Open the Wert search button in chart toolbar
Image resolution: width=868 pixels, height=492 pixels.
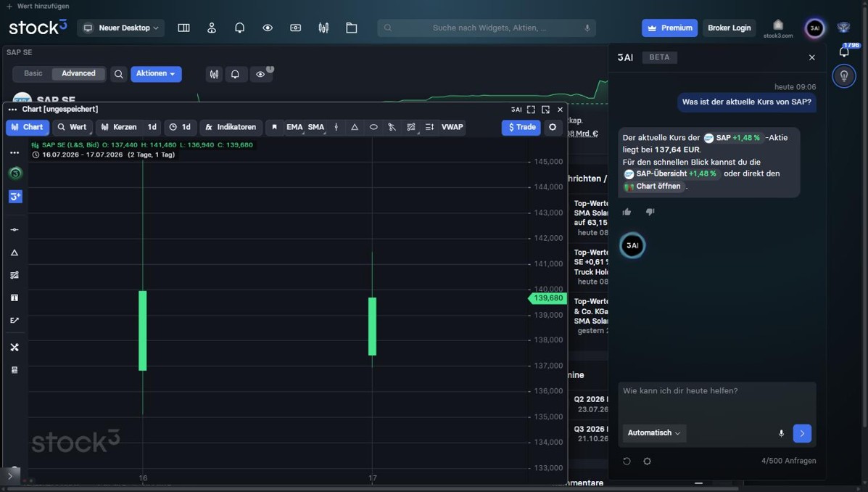tap(72, 127)
